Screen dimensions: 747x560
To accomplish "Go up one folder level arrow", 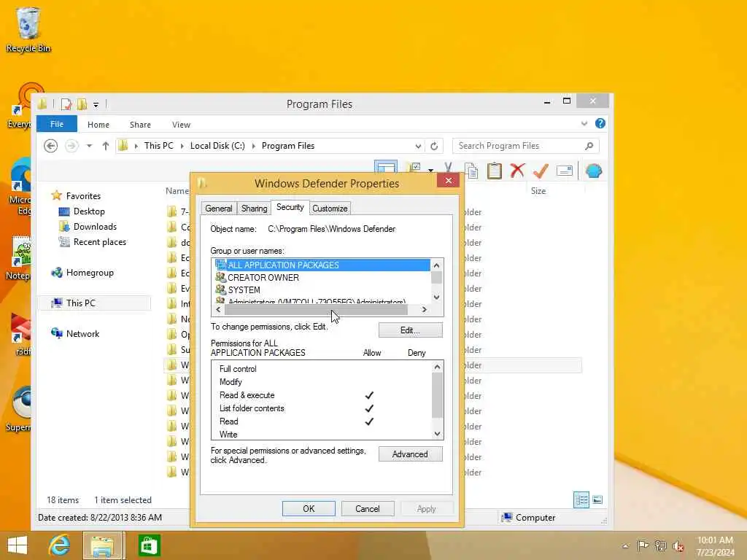I will 106,146.
